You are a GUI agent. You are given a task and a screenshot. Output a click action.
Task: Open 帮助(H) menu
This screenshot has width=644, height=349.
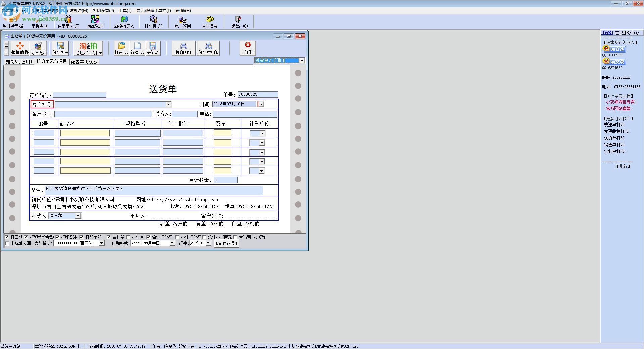[183, 10]
